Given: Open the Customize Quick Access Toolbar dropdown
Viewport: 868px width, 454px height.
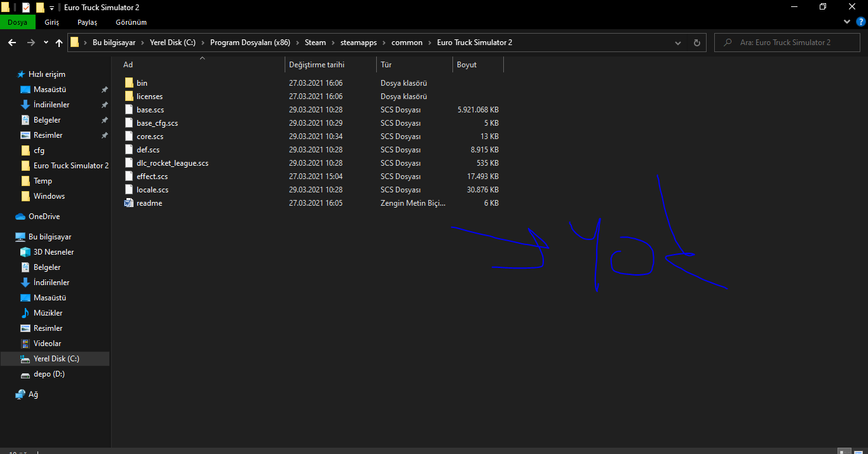Looking at the screenshot, I should pyautogui.click(x=51, y=8).
